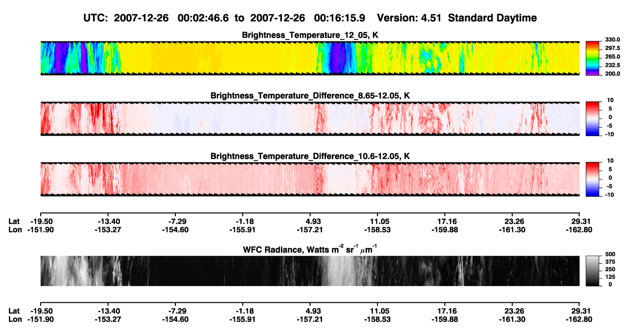The image size is (644, 330).
Task: Click longitude -158.53 on the axis above WFC Radiance
Action: coord(377,230)
